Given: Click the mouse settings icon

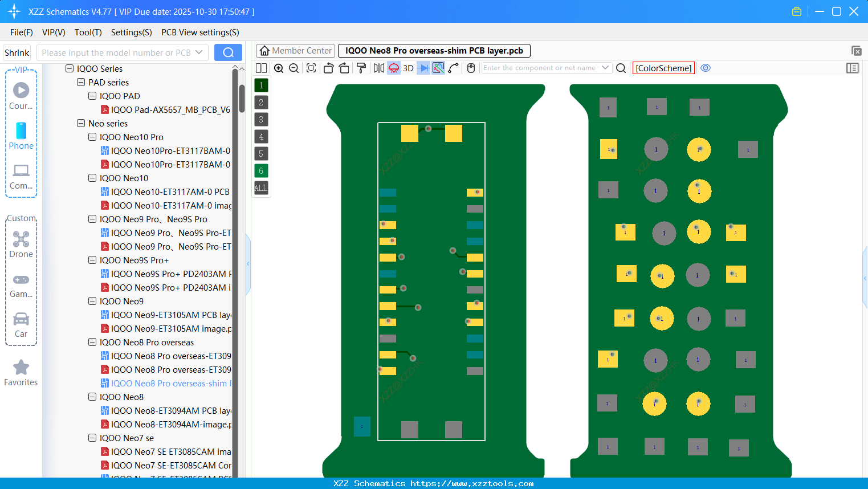Looking at the screenshot, I should click(471, 68).
